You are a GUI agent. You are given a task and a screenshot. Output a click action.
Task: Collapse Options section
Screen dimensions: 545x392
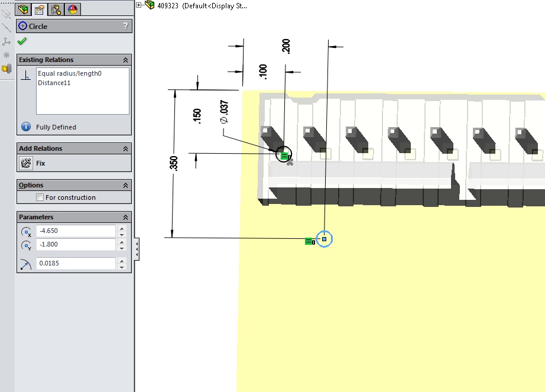(125, 186)
